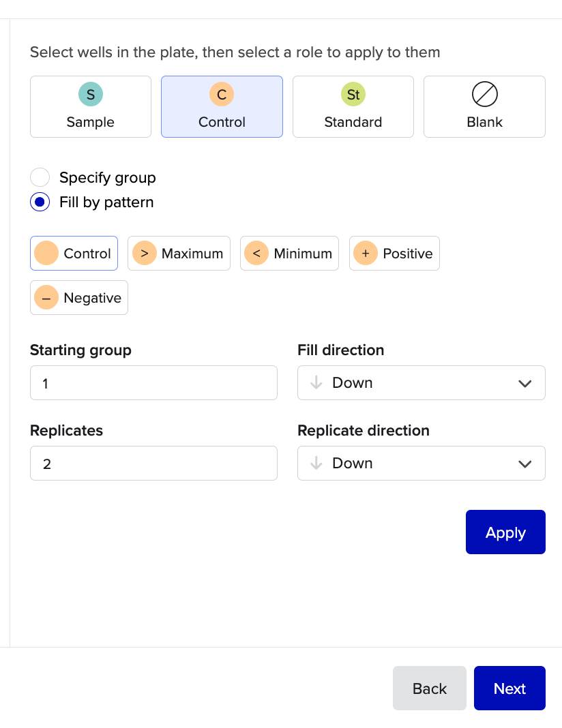562x728 pixels.
Task: Choose the Control role card
Action: (222, 107)
